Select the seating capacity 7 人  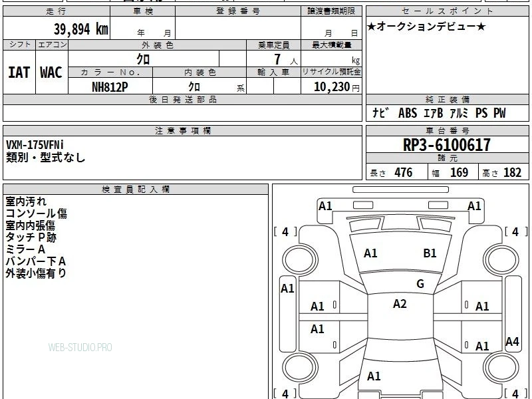point(286,60)
